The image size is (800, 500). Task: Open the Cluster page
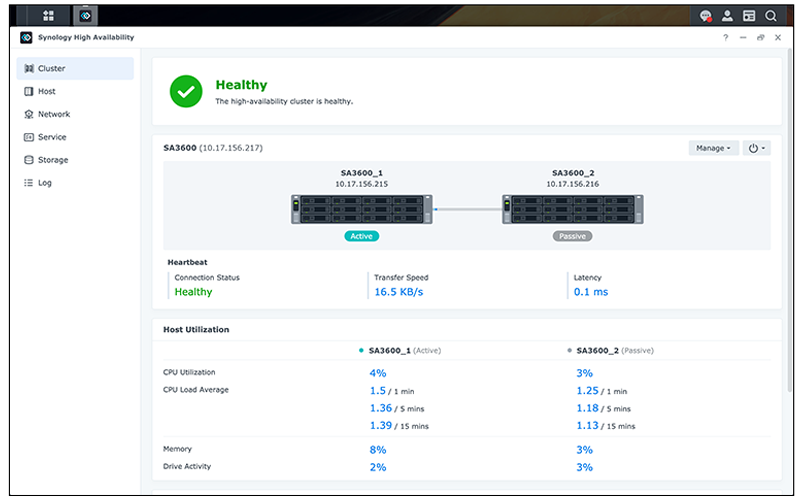click(x=75, y=68)
